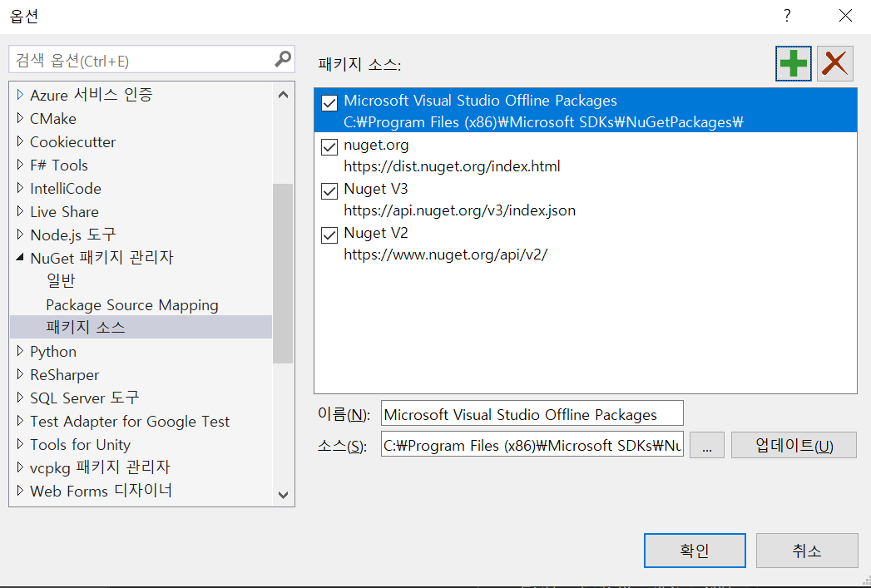Image resolution: width=871 pixels, height=588 pixels.
Task: Expand the Live Share node
Action: [x=20, y=211]
